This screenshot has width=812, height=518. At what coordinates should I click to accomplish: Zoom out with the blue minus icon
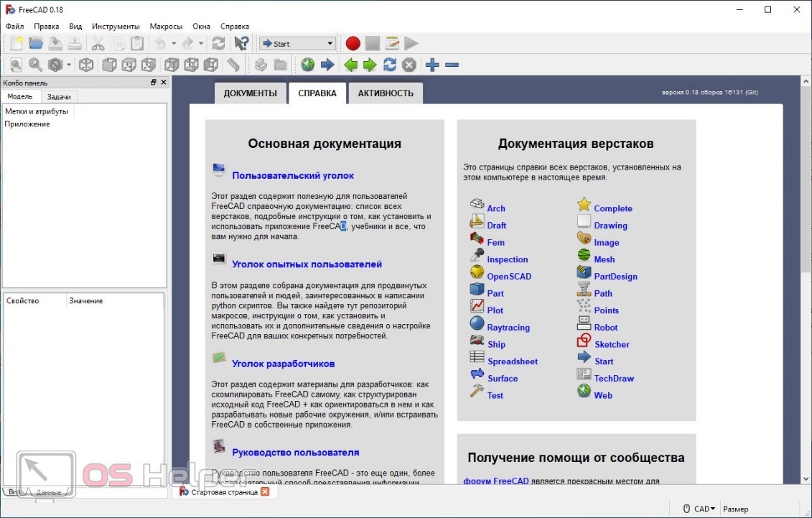point(452,65)
